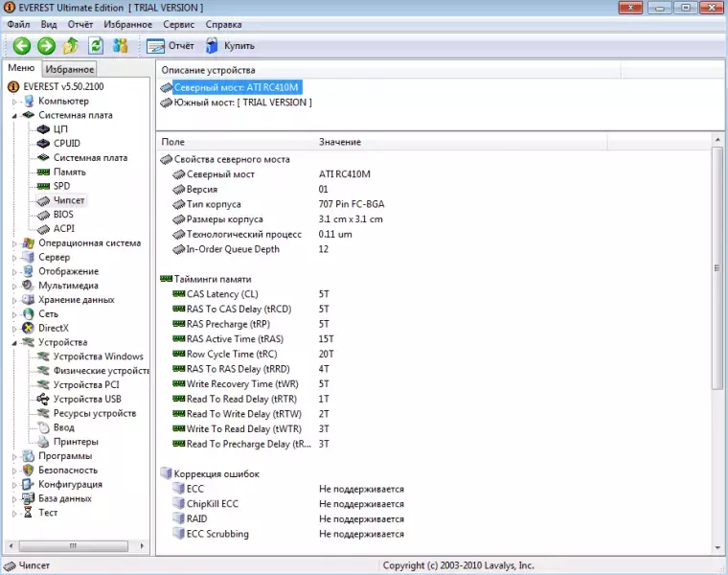Switch to the Меню side tab
Image resolution: width=728 pixels, height=575 pixels.
tap(21, 68)
